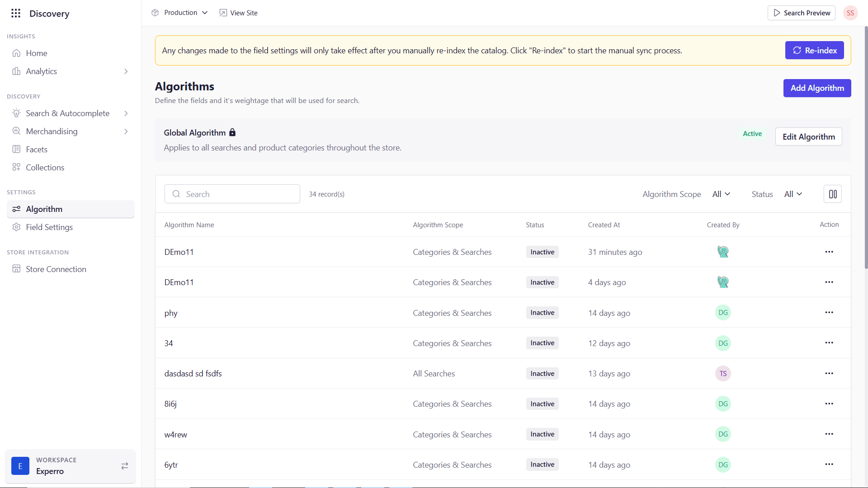This screenshot has height=488, width=868.
Task: Open the Algorithm Scope filter dropdown
Action: (721, 194)
